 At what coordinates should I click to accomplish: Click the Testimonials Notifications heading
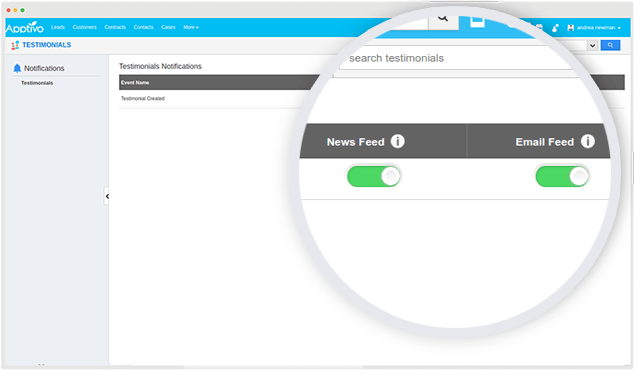pos(160,66)
